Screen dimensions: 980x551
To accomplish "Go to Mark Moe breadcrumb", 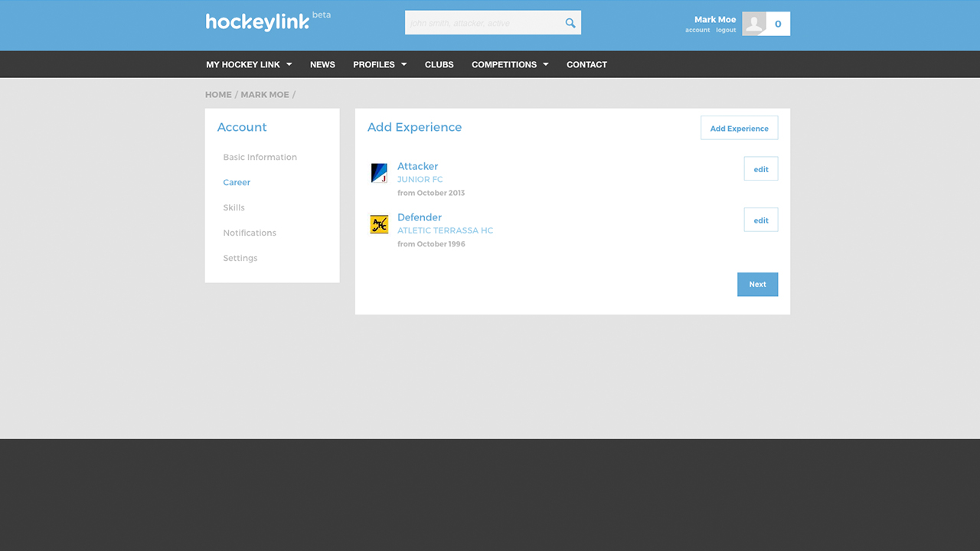I will pyautogui.click(x=265, y=95).
